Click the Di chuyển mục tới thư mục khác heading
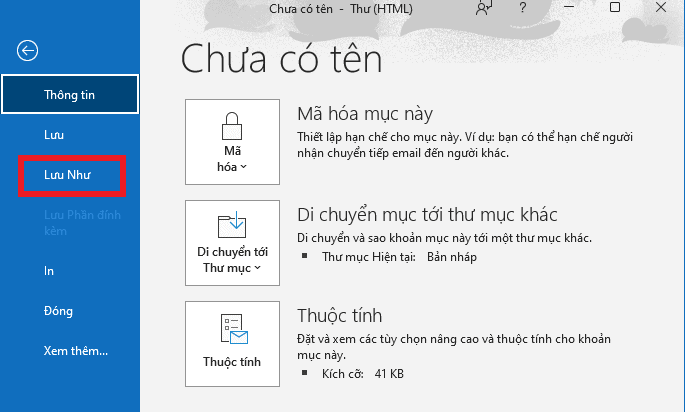 pos(427,215)
